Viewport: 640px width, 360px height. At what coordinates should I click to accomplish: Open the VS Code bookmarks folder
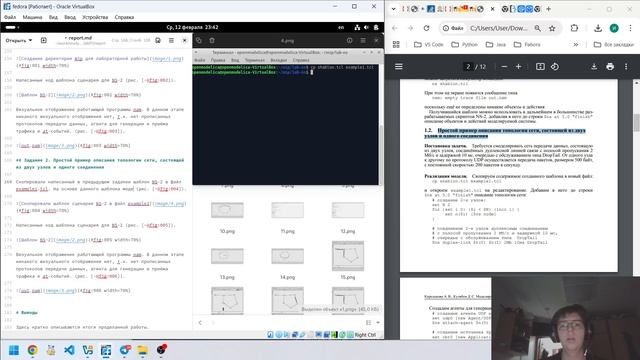click(428, 44)
